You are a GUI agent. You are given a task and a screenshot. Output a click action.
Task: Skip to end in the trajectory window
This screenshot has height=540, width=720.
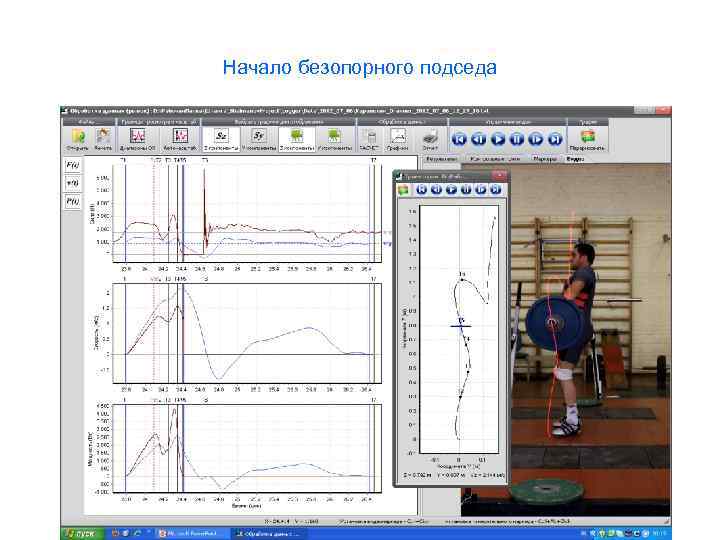pos(495,190)
